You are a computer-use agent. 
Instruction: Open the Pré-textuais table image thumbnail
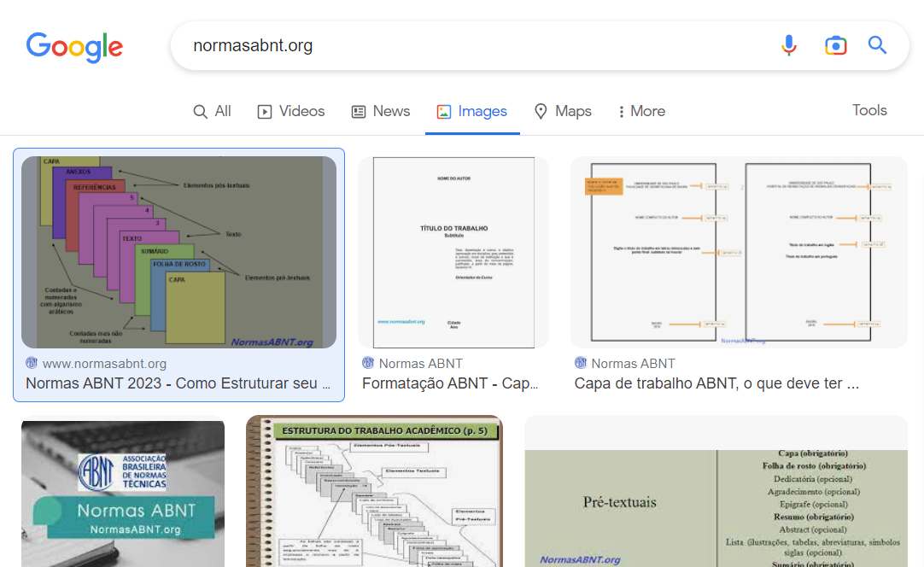pos(716,491)
